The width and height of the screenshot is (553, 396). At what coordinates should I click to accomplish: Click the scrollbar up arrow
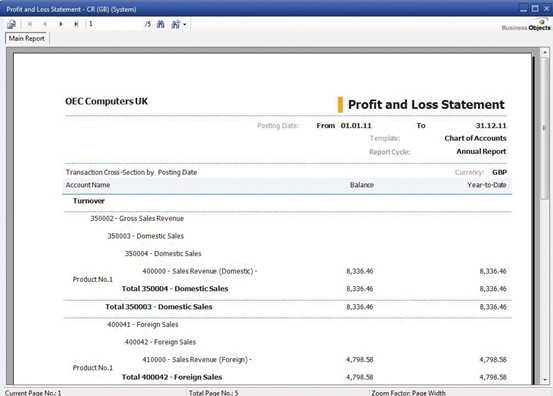point(545,53)
